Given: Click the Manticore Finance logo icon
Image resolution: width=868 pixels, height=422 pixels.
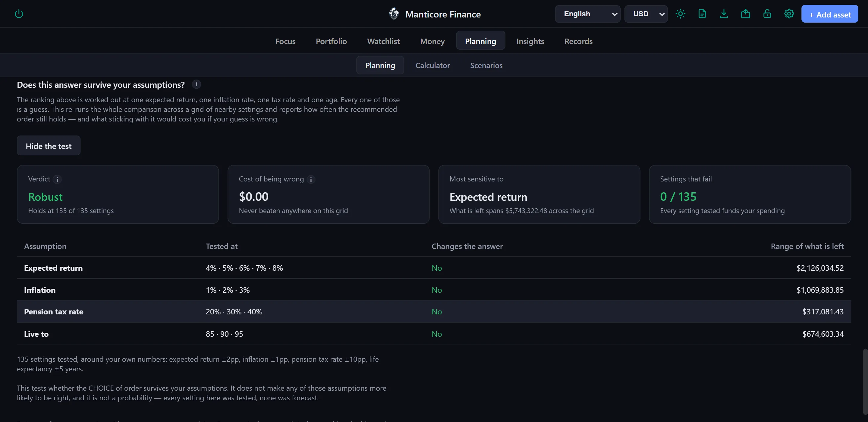Looking at the screenshot, I should coord(394,14).
